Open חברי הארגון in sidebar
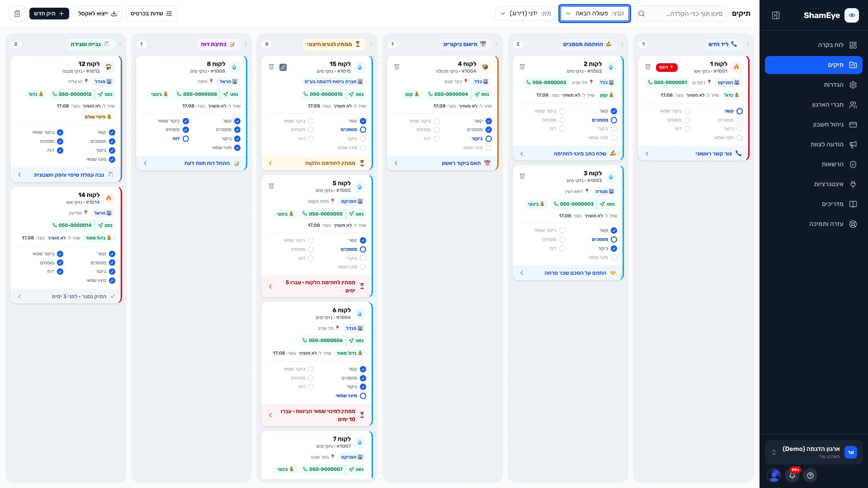 (x=814, y=105)
